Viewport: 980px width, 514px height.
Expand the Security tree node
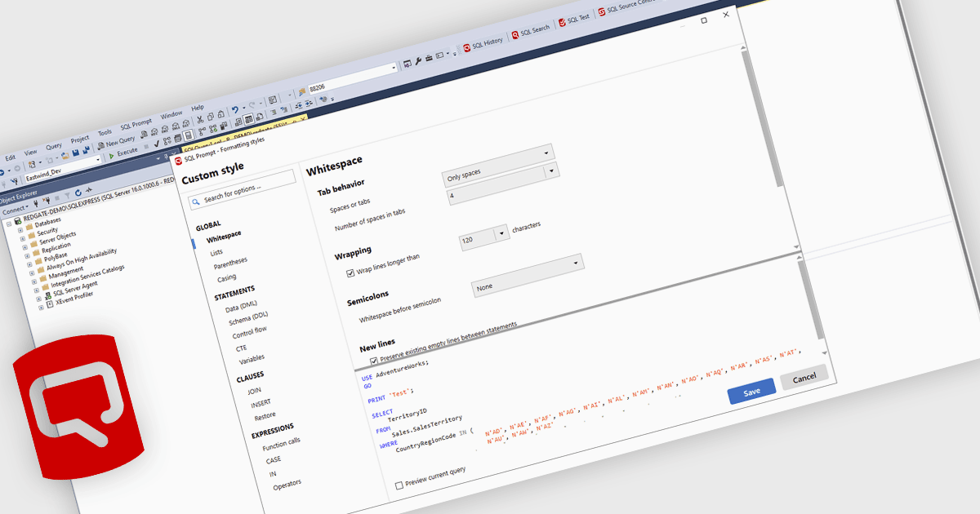pos(23,239)
